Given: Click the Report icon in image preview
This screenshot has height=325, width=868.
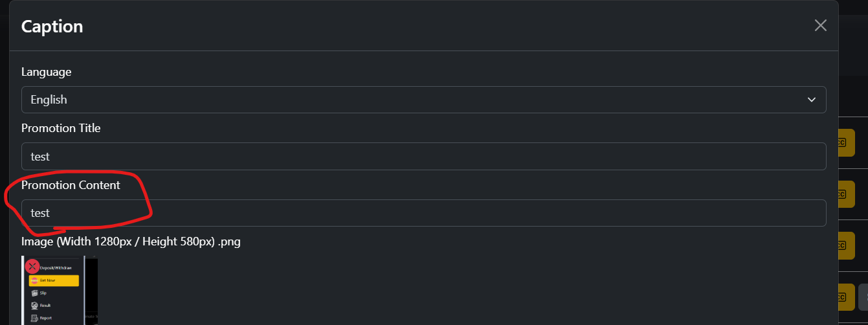Looking at the screenshot, I should pyautogui.click(x=35, y=317).
